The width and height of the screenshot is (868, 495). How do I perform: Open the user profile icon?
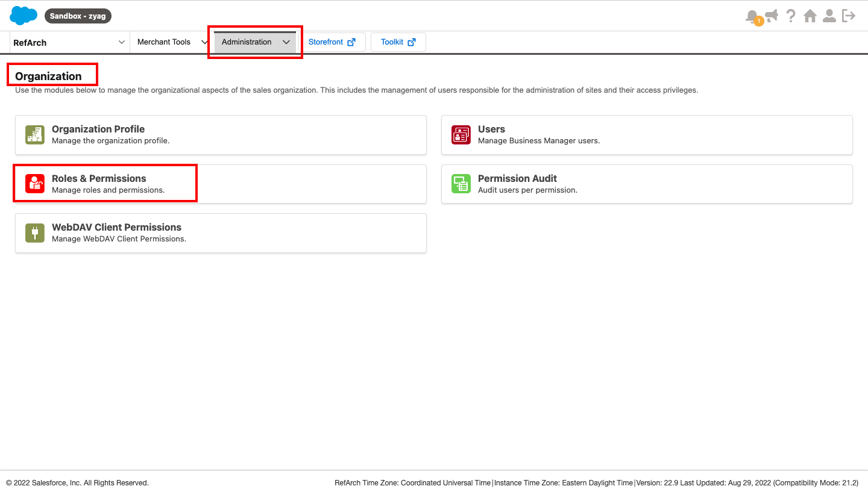click(829, 16)
